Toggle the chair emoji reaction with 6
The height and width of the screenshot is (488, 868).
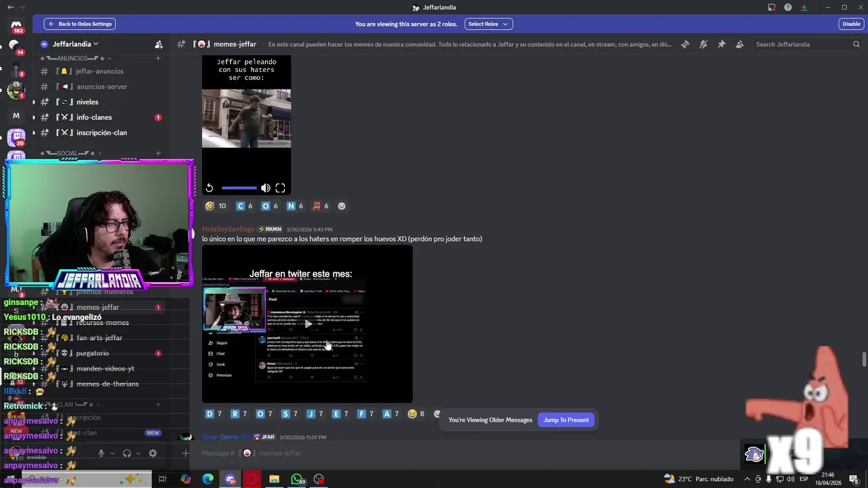(x=320, y=206)
